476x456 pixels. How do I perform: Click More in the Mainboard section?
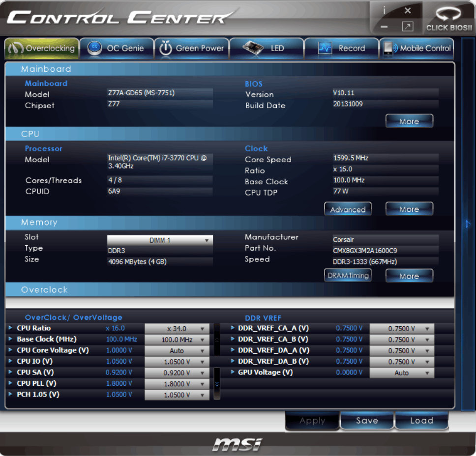409,121
